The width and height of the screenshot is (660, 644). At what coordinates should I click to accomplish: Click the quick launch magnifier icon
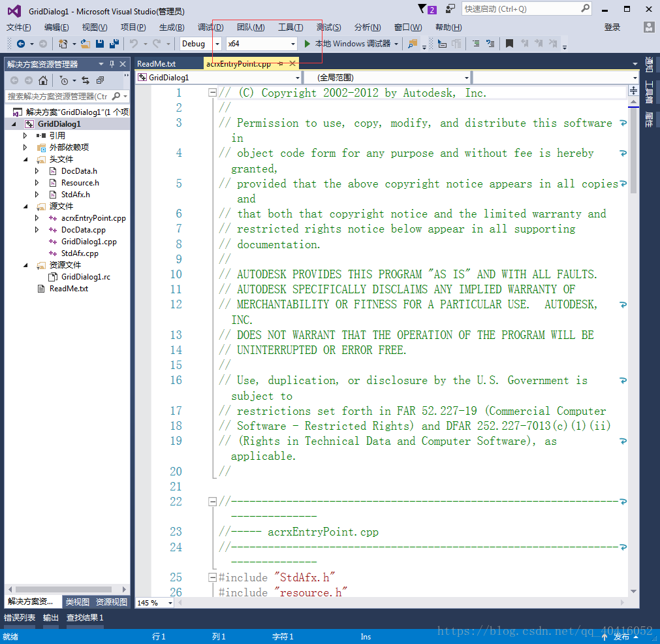[x=585, y=8]
